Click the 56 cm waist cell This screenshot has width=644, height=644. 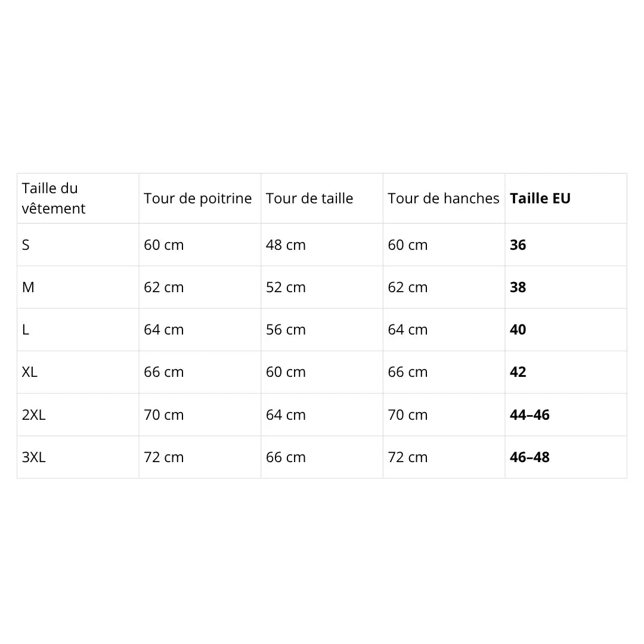286,330
